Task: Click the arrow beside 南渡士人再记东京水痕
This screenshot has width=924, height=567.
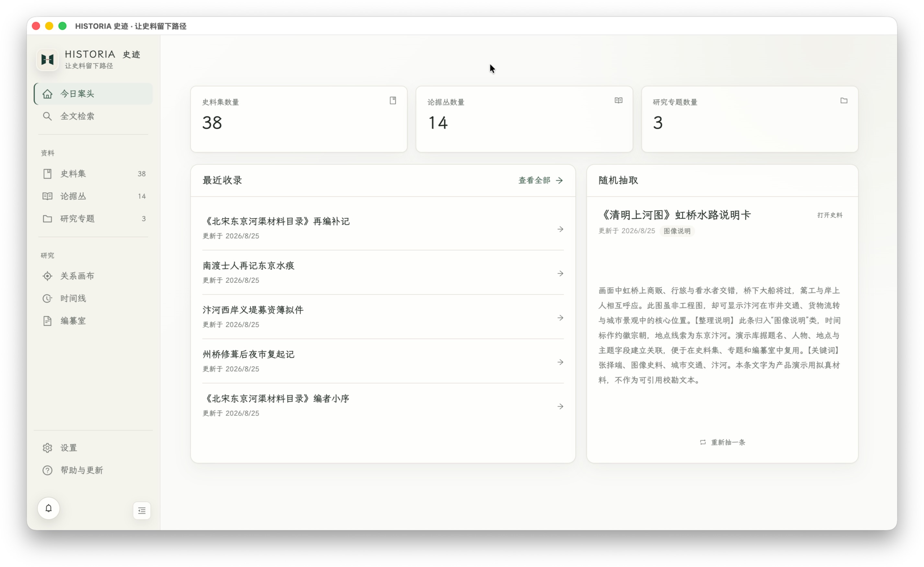Action: click(x=560, y=273)
